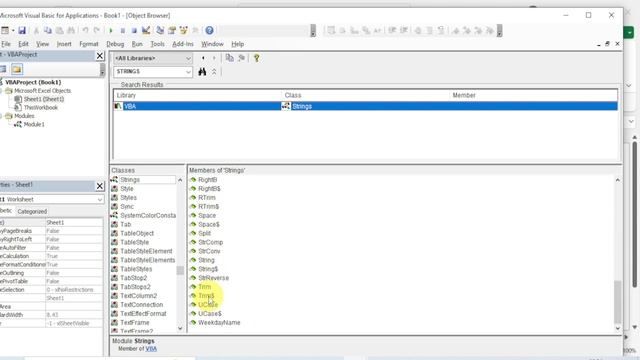Screen dimensions: 640x360
Task: Open the Insert menu
Action: click(64, 44)
